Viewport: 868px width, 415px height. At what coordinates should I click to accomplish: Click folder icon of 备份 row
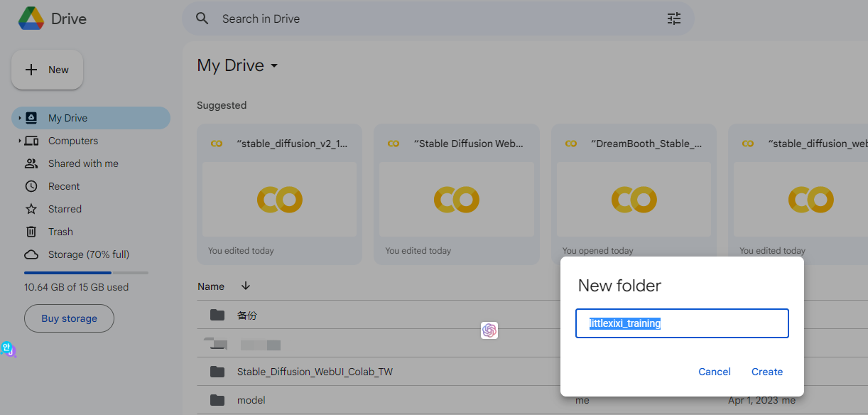217,315
